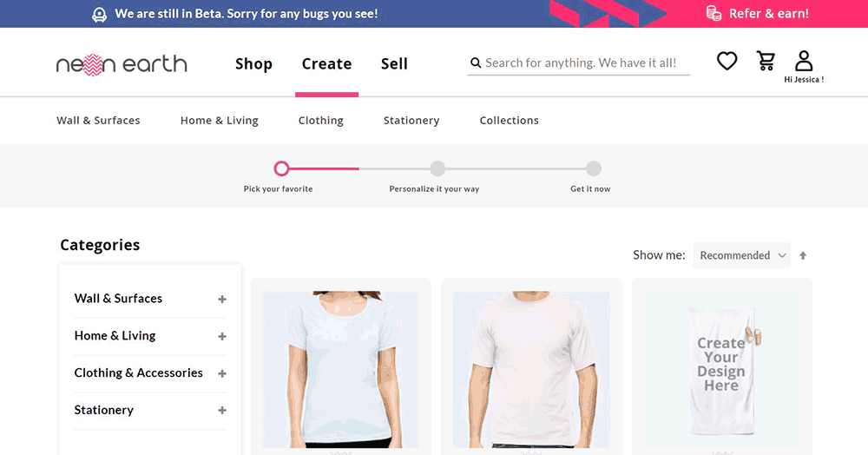Screen dimensions: 868x455
Task: Focus the Search for anything field
Action: pyautogui.click(x=582, y=63)
